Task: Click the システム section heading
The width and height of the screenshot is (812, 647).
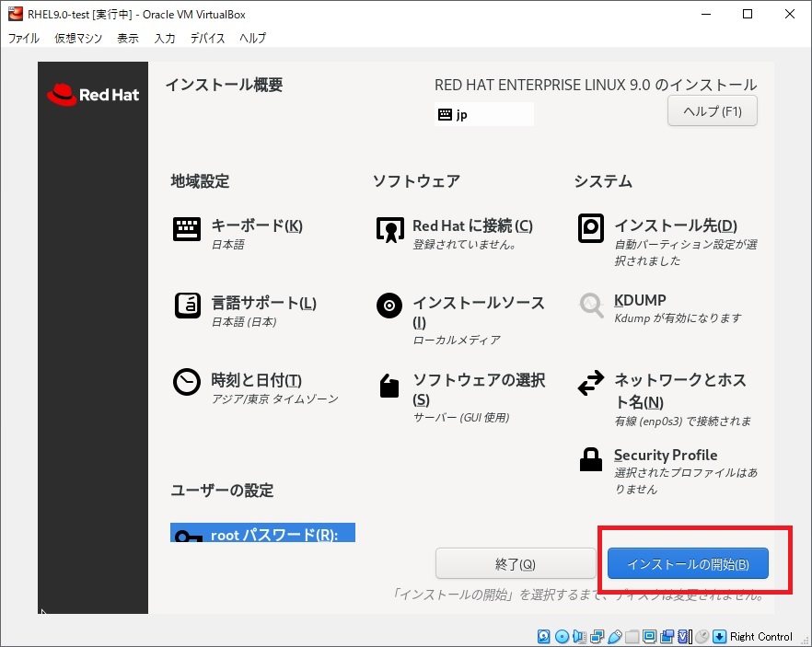Action: [603, 181]
